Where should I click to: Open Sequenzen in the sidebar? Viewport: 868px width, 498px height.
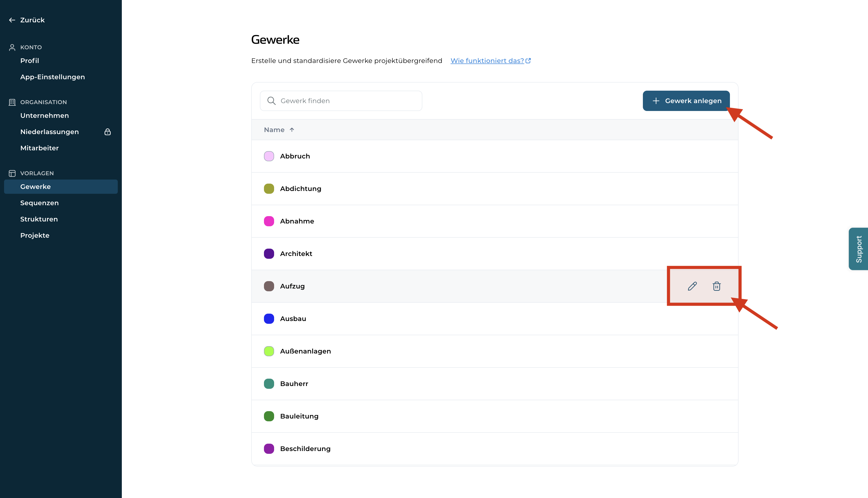[40, 203]
